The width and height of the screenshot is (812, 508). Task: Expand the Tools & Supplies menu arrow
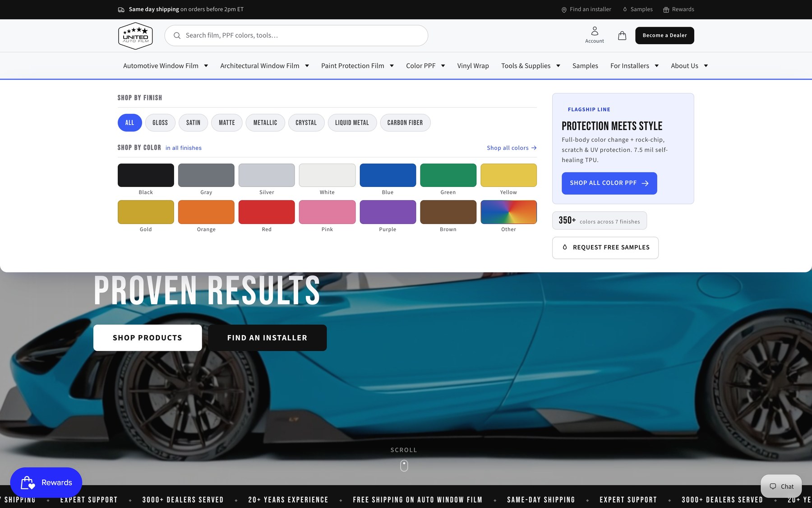(x=558, y=66)
